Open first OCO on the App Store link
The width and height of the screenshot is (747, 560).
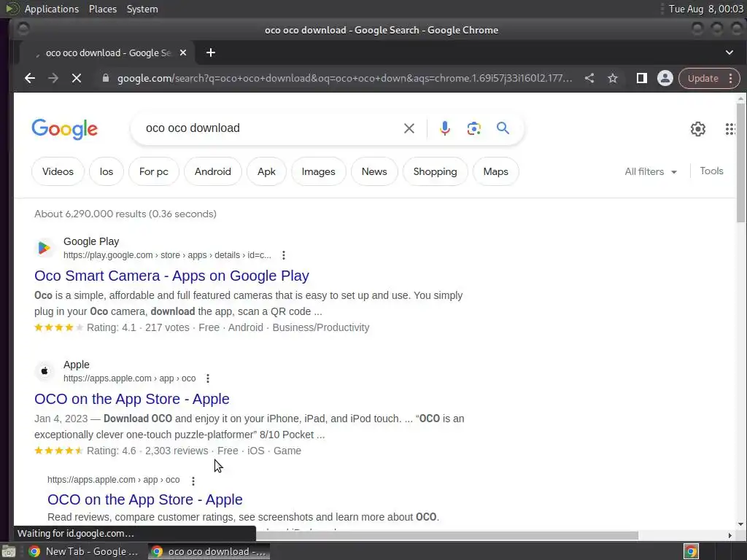click(x=131, y=399)
